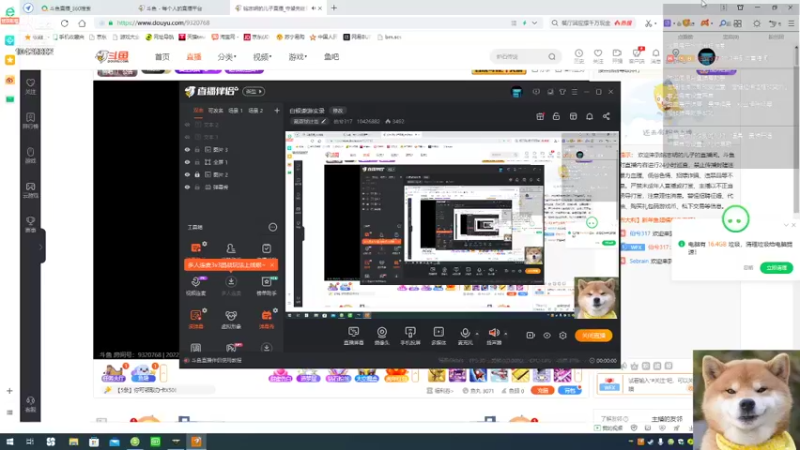Add camera source (摄像头) in broadcast toolbar
Image resolution: width=800 pixels, height=450 pixels.
click(x=382, y=335)
